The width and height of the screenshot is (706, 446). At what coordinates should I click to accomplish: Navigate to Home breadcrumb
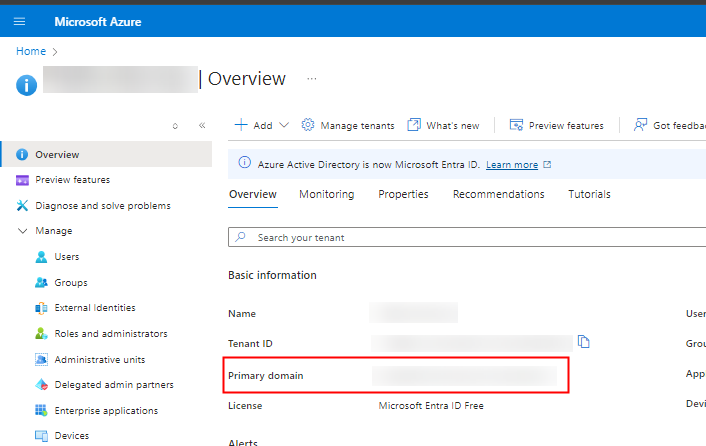[30, 51]
